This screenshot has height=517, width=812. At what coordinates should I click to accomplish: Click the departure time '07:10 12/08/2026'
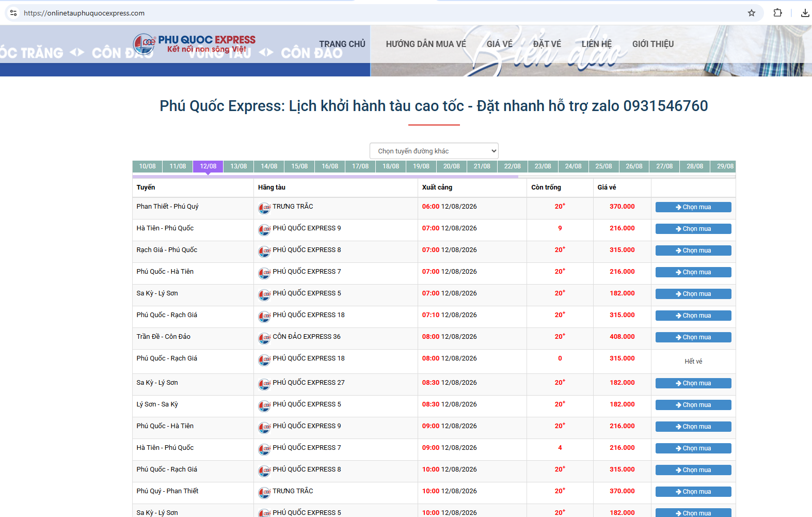point(450,315)
